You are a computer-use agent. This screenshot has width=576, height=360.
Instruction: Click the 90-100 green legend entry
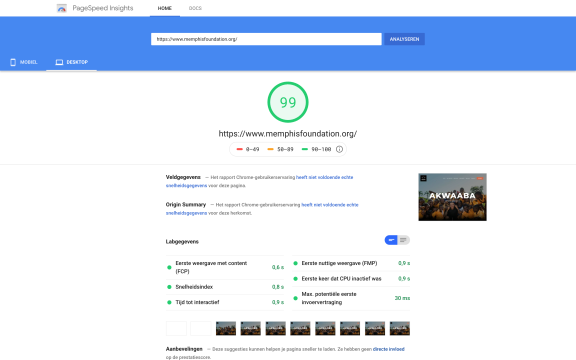(x=316, y=149)
